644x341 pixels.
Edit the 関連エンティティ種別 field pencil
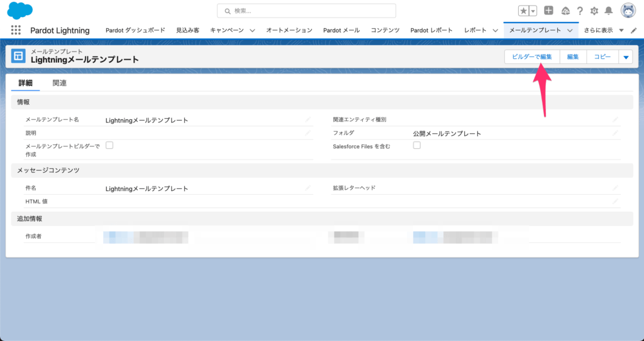tap(615, 119)
